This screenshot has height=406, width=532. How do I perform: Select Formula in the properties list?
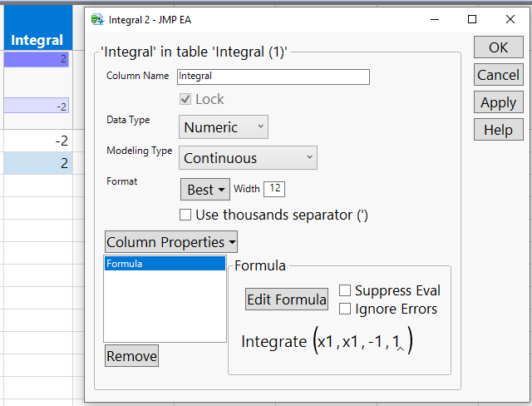coord(165,264)
